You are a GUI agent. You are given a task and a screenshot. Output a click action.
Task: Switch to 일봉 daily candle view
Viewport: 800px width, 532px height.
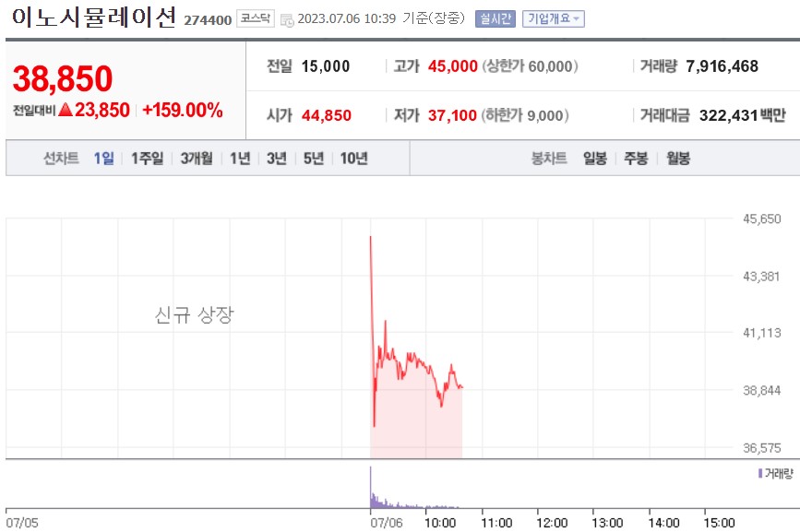[596, 158]
